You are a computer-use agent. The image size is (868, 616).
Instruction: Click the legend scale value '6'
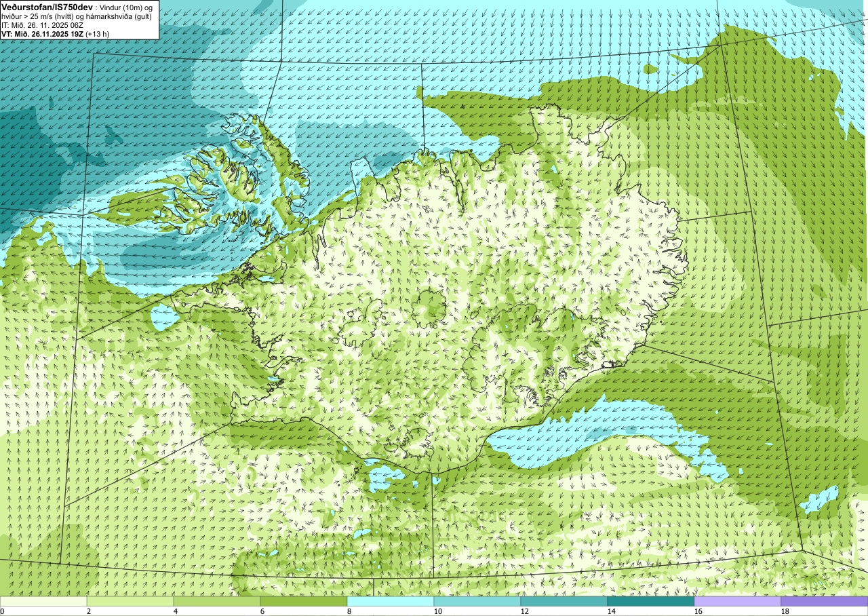point(262,611)
